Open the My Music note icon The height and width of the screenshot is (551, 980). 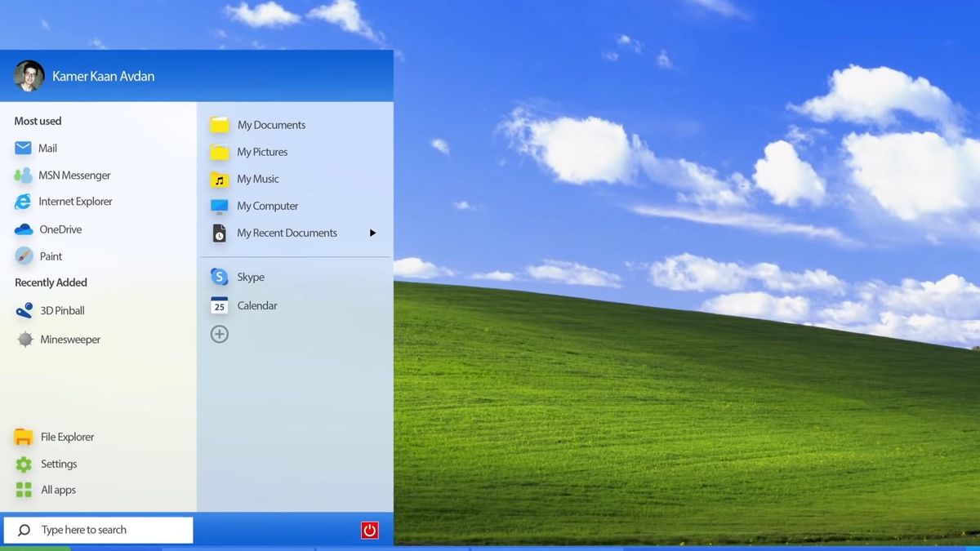pyautogui.click(x=219, y=180)
